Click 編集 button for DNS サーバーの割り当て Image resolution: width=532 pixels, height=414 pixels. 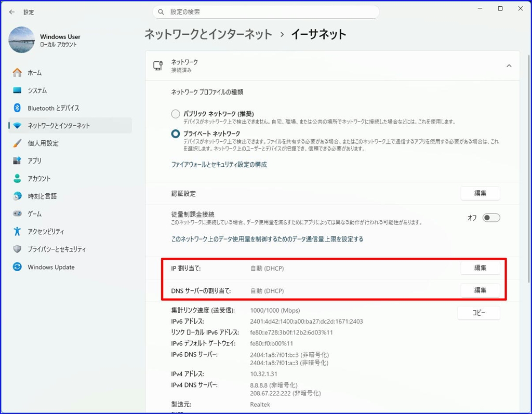[x=480, y=290]
